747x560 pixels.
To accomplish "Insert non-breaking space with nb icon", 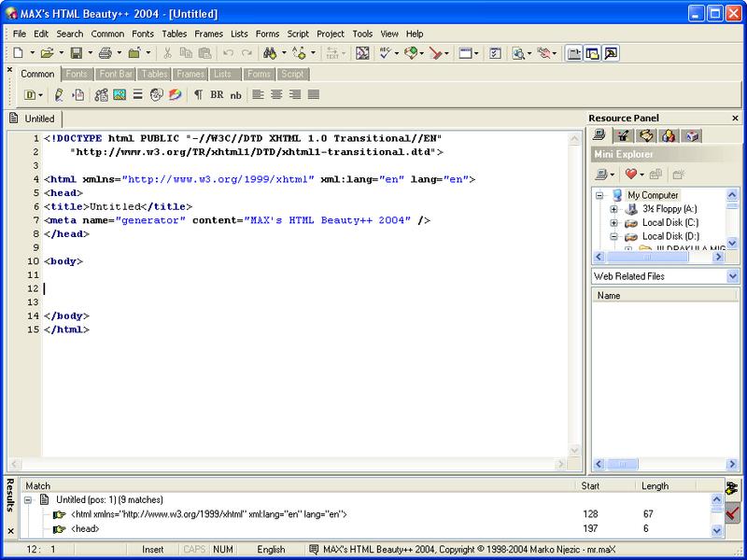I will coord(236,95).
